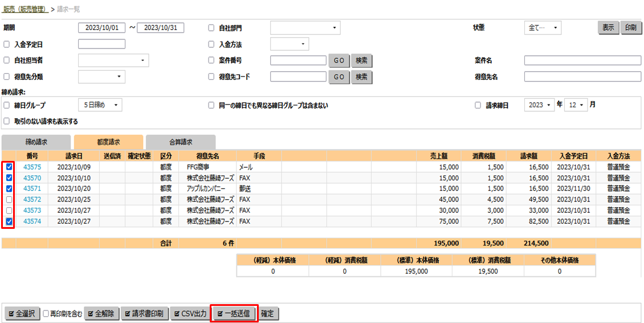Click the 販売（販売管理） breadcrumb link
This screenshot has width=644, height=323.
click(25, 10)
